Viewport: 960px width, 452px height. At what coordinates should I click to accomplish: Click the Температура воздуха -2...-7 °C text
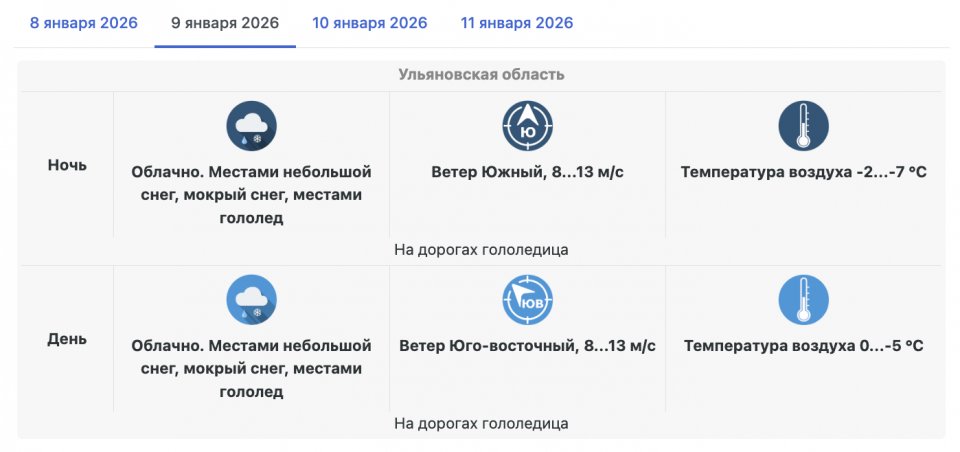coord(803,172)
